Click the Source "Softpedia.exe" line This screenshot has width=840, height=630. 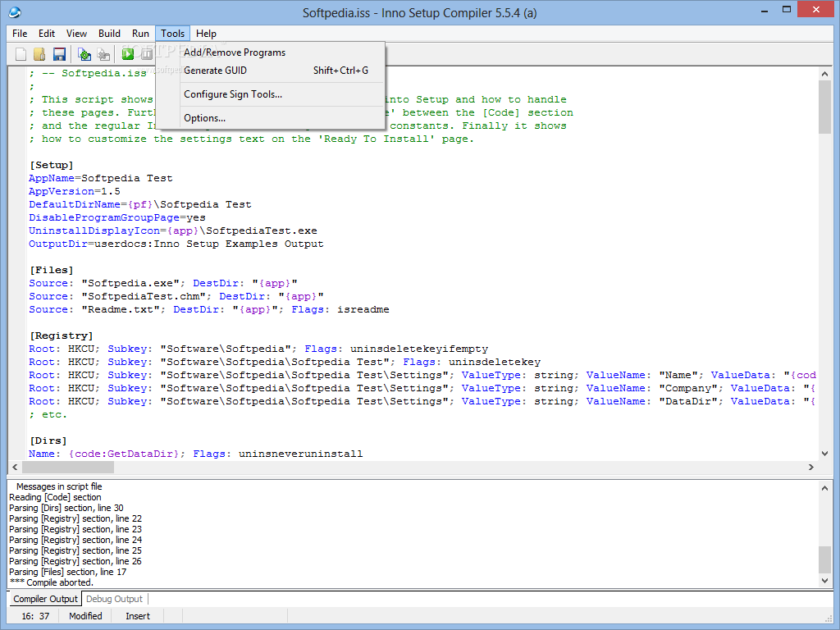click(163, 283)
